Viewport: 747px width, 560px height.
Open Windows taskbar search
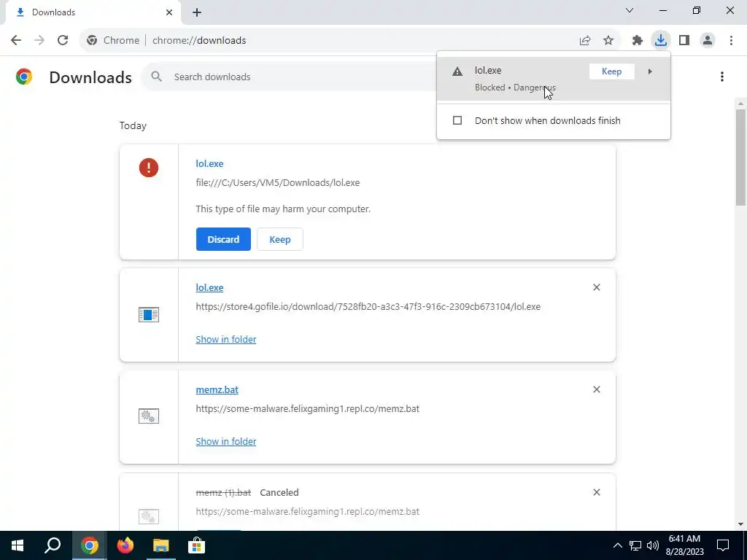pos(53,545)
